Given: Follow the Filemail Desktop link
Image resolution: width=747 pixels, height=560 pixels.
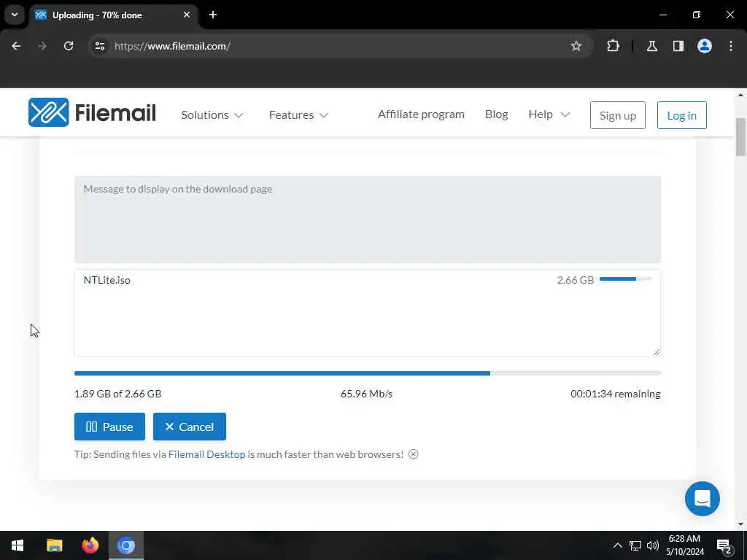Looking at the screenshot, I should pyautogui.click(x=206, y=454).
